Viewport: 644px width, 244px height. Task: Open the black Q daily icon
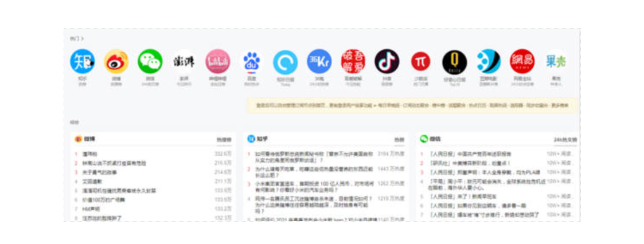coord(454,62)
